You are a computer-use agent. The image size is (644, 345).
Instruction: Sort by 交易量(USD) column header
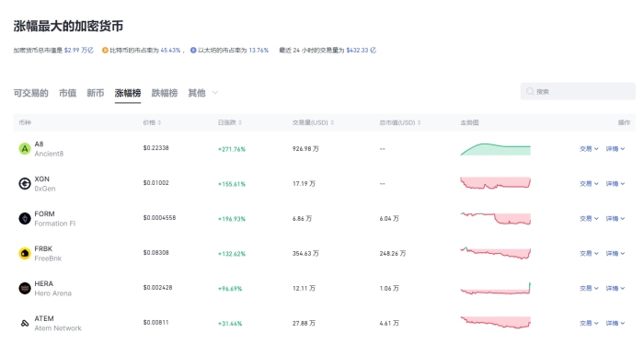(x=313, y=122)
